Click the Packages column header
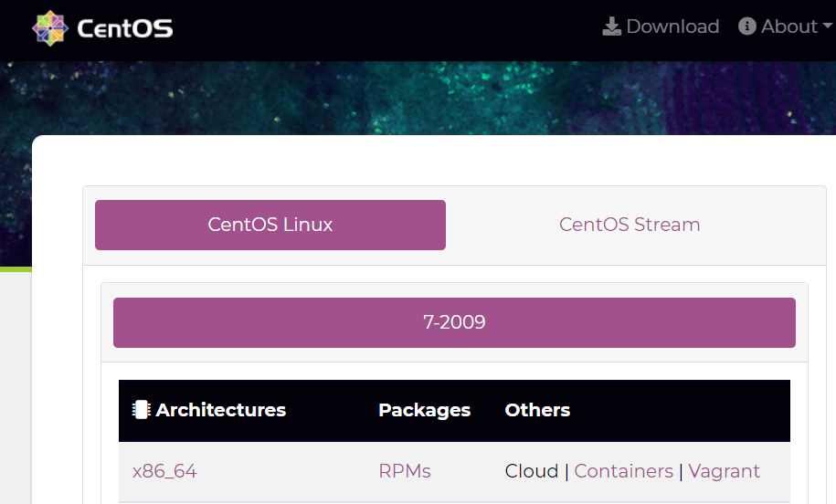Screen dimensions: 836x504 425,410
